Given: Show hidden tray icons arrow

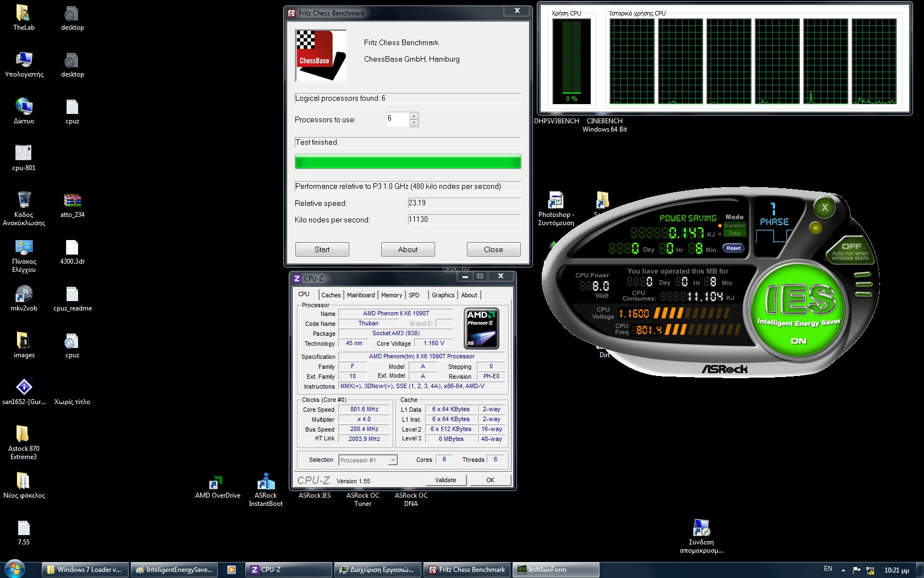Looking at the screenshot, I should point(843,570).
